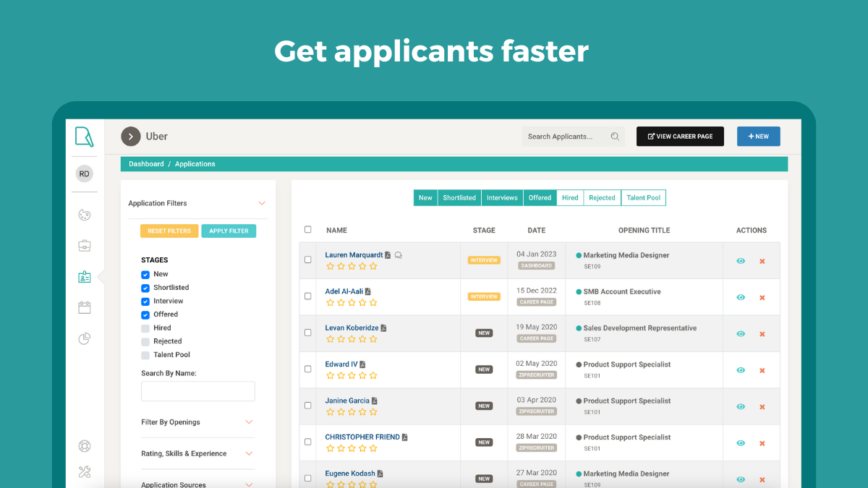Open Janine Garcia's resume file icon
The image size is (868, 488).
(x=375, y=401)
